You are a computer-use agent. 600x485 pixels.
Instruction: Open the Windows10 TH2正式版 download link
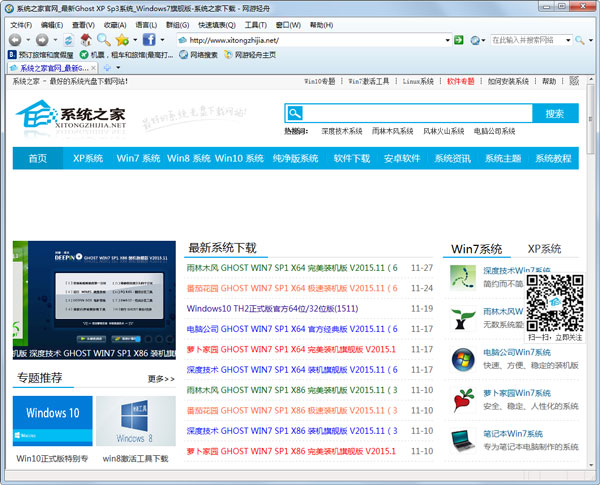tap(272, 309)
